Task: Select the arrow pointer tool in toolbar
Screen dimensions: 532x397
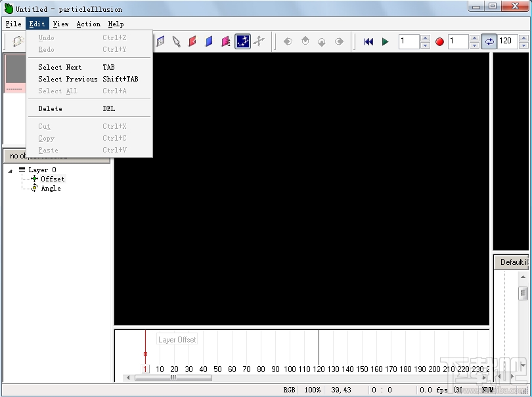Action: click(x=177, y=41)
